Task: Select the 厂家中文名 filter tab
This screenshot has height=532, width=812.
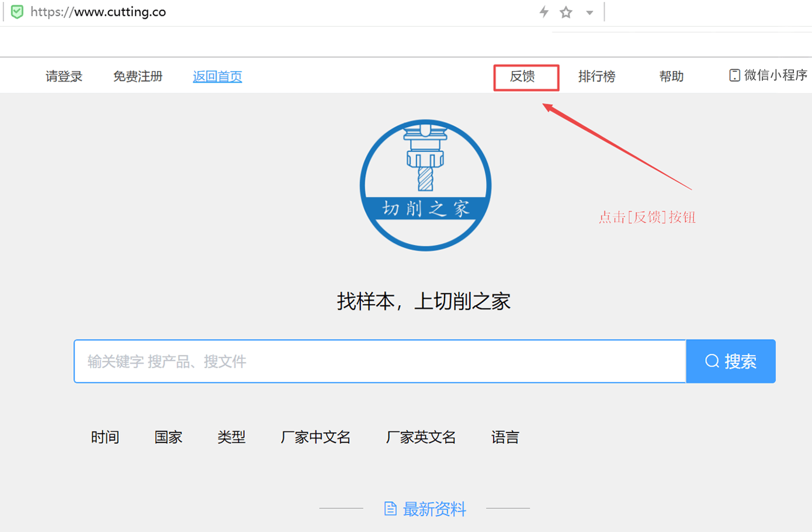Action: 315,437
